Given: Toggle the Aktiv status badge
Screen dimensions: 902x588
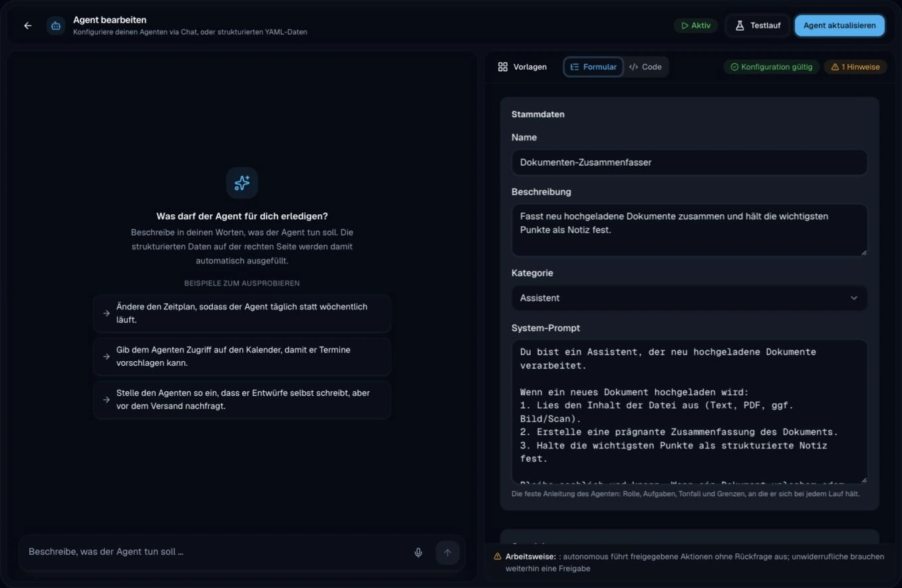Looking at the screenshot, I should 696,26.
